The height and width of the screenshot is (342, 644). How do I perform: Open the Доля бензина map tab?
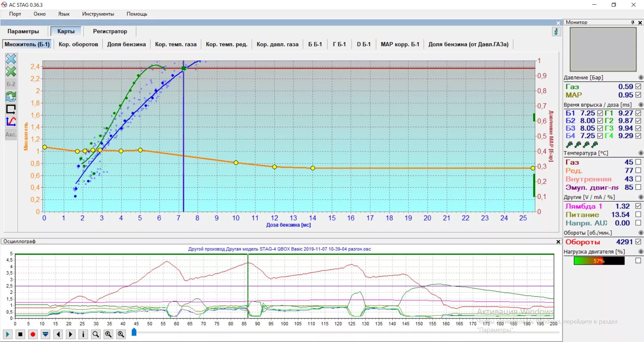click(x=127, y=44)
